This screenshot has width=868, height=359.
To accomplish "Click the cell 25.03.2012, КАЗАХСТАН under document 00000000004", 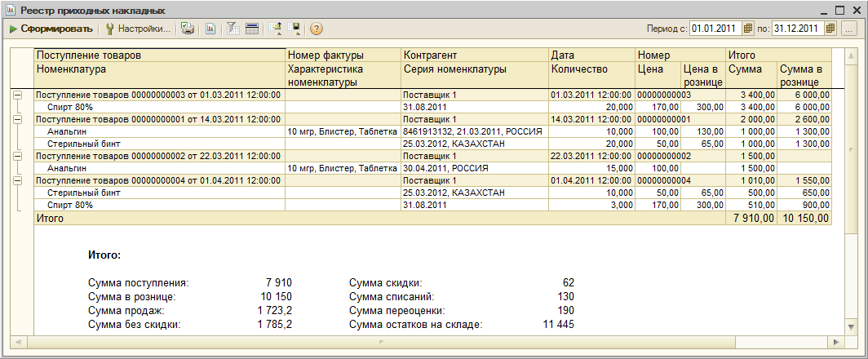I will click(475, 193).
